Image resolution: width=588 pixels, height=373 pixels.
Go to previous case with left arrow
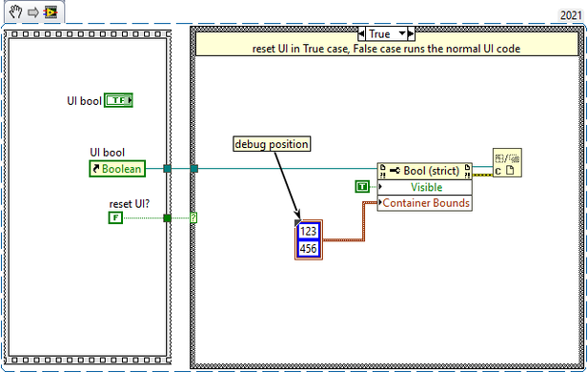point(361,34)
